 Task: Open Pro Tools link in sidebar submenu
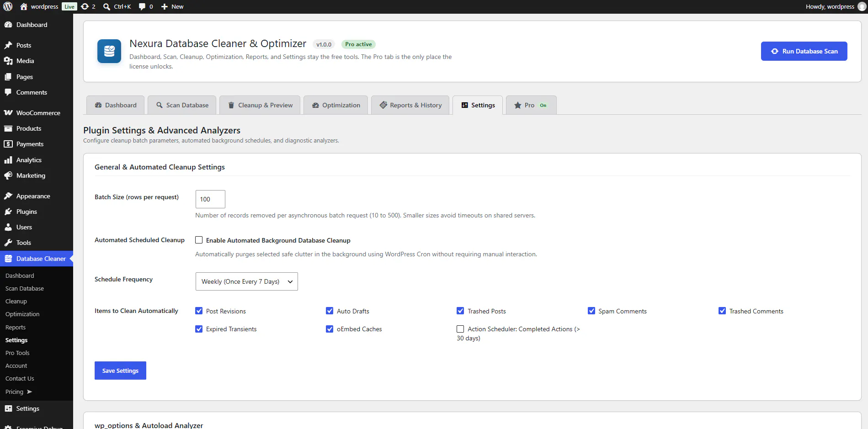[17, 353]
